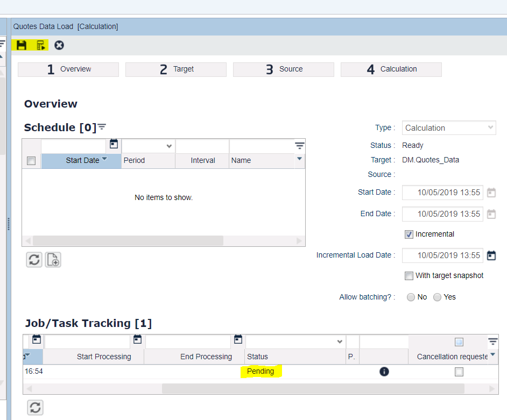Open info icon for the Pending job
The width and height of the screenshot is (507, 420).
click(384, 371)
